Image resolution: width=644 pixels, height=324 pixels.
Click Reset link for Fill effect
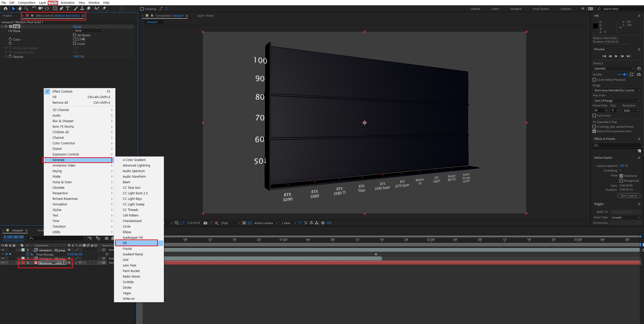(77, 26)
